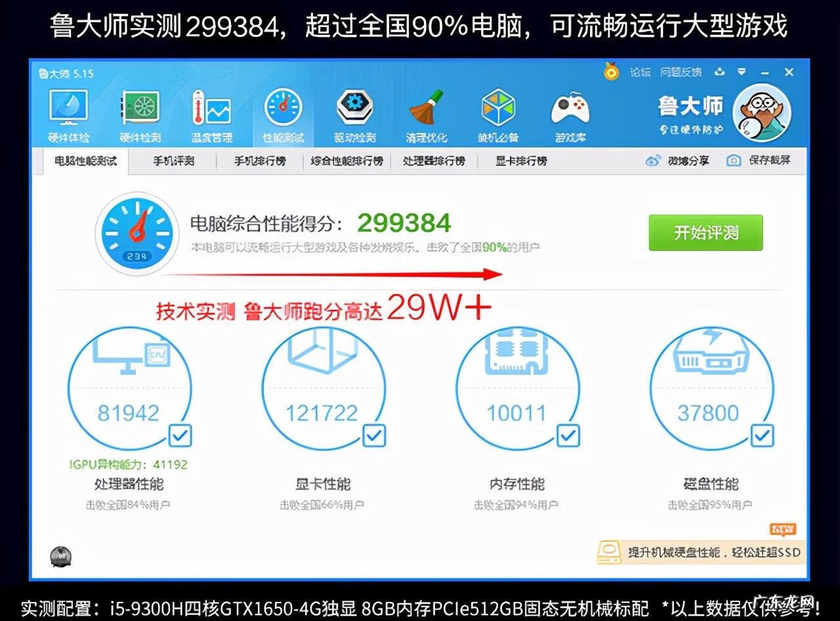The height and width of the screenshot is (621, 840).
Task: Click the 磁盘性能 label
Action: 711,484
